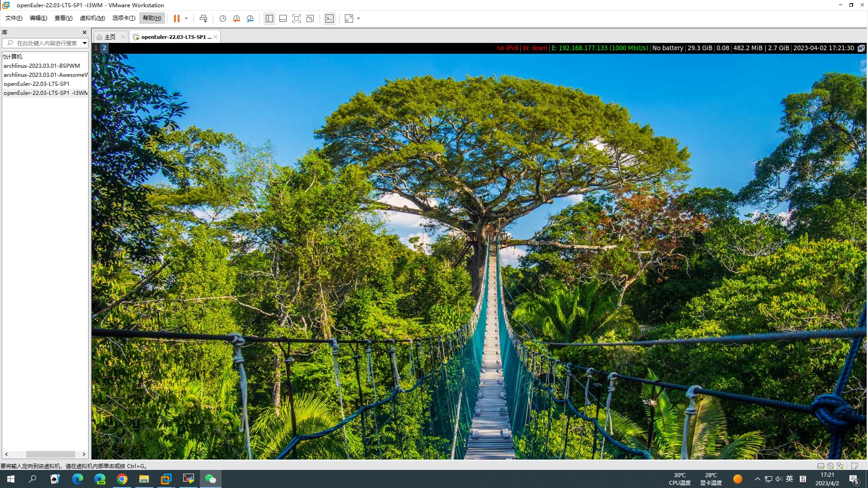Open WeChat from the Windows taskbar

(211, 479)
